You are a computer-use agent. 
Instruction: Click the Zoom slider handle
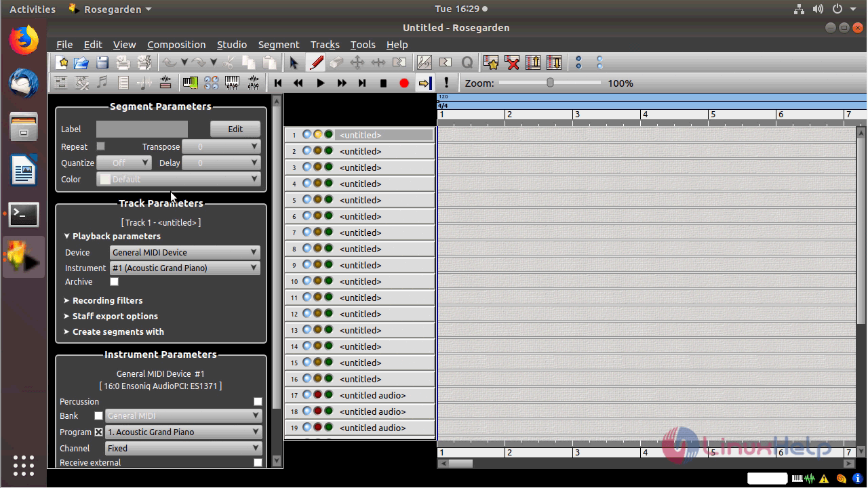[550, 83]
